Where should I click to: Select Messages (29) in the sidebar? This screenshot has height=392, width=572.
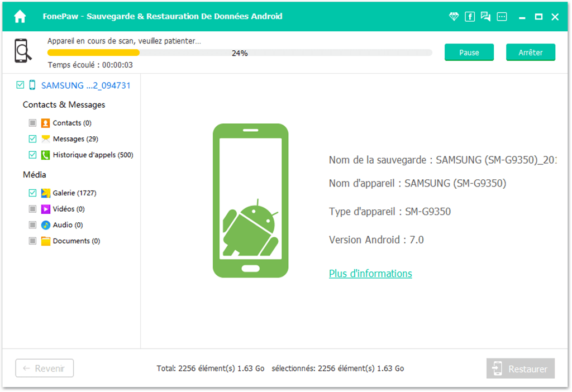click(x=75, y=139)
